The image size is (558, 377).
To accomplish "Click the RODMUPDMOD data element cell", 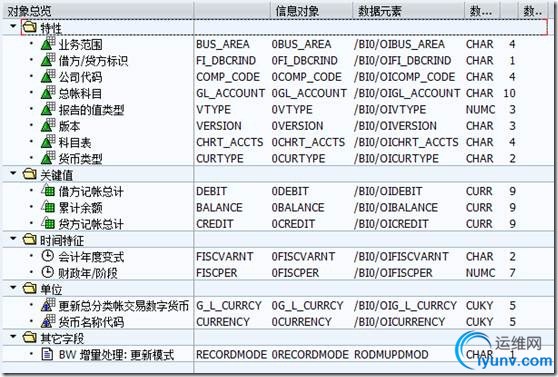I will pos(391,355).
